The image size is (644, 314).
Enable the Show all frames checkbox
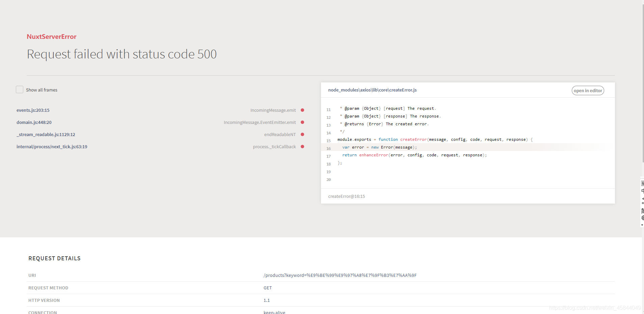(x=19, y=89)
